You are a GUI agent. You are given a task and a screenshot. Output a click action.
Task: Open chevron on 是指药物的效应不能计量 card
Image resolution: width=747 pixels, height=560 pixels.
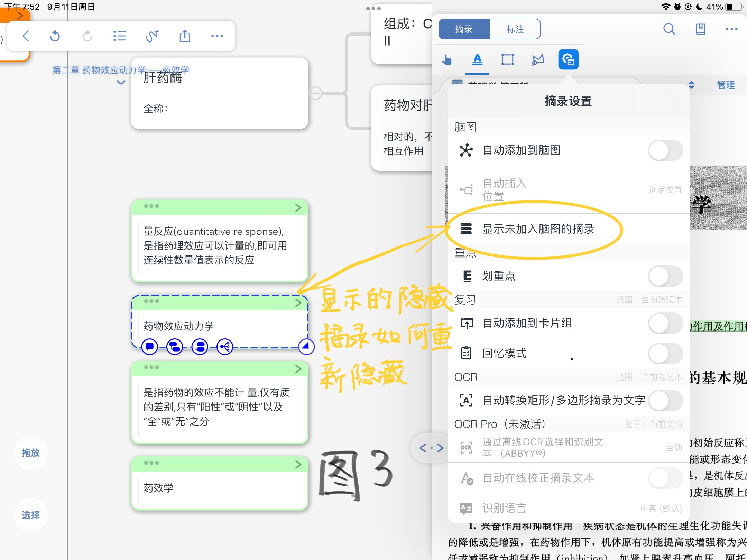pyautogui.click(x=298, y=369)
